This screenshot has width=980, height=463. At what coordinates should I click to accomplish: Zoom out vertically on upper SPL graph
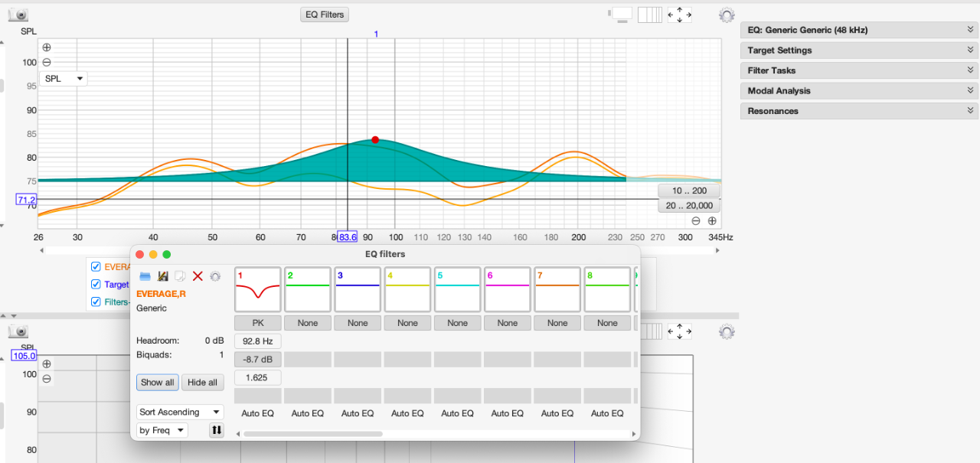pos(47,62)
